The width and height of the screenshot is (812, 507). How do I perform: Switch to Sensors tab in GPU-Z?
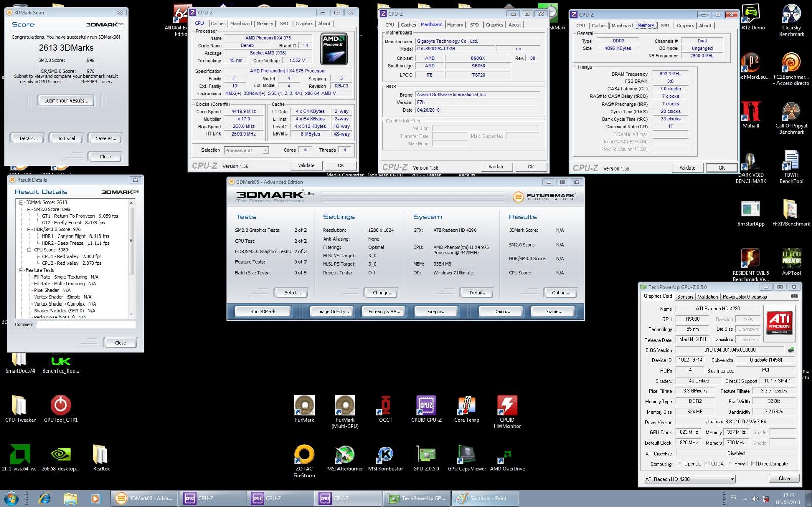coord(685,297)
